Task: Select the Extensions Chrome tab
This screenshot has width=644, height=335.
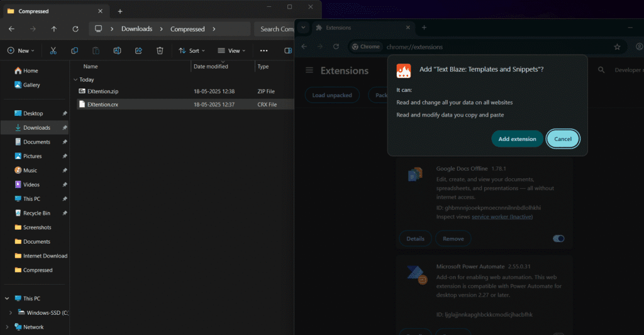Action: click(363, 28)
